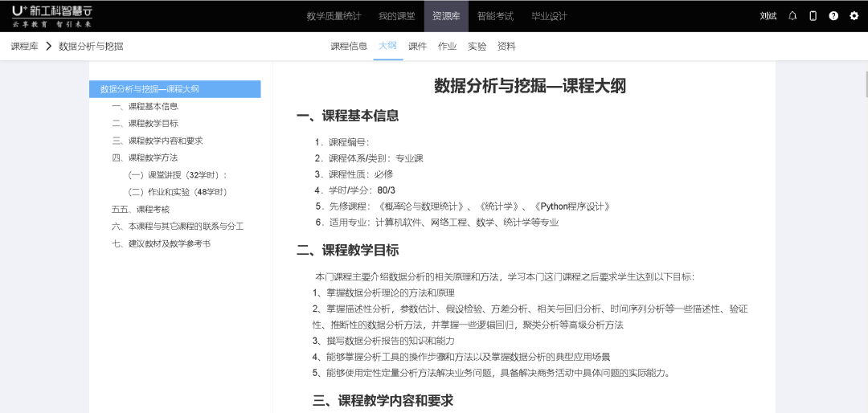Open the 实验 tab
This screenshot has width=868, height=413.
click(x=477, y=47)
